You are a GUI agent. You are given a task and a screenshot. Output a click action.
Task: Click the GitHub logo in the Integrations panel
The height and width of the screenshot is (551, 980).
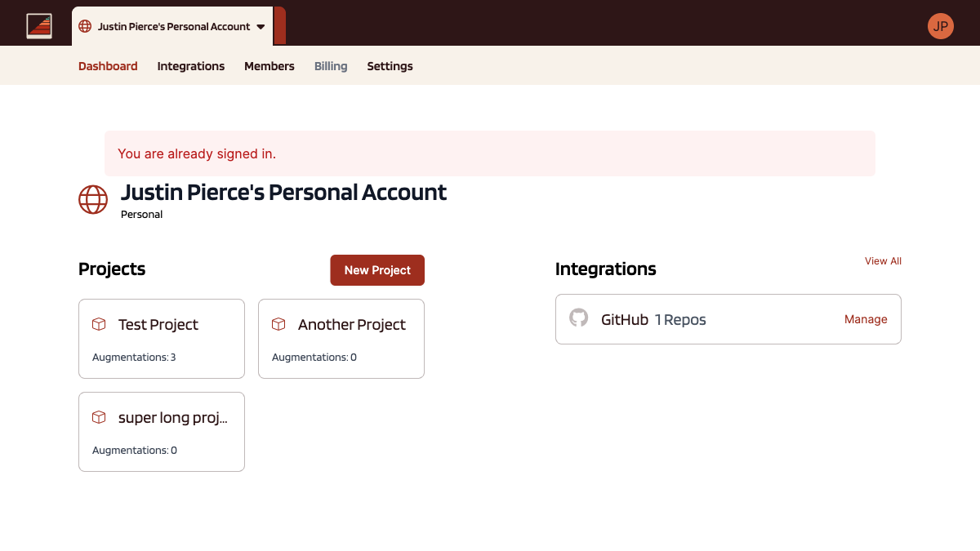578,318
